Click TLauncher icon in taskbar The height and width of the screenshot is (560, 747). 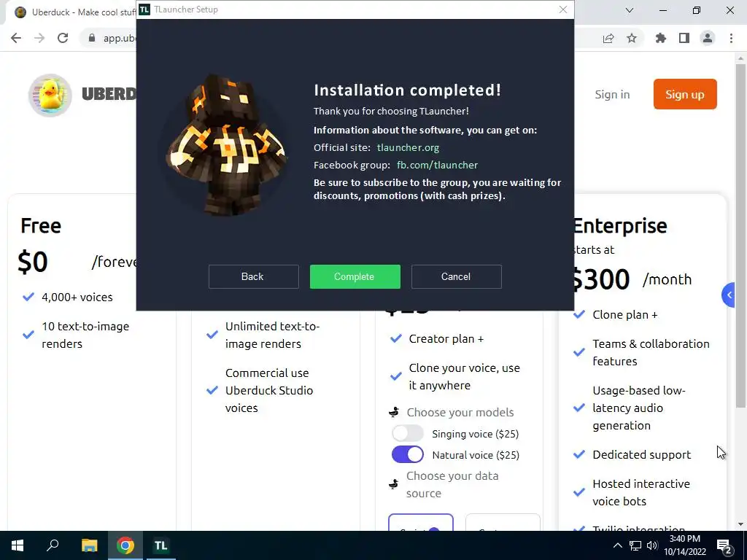pyautogui.click(x=160, y=545)
